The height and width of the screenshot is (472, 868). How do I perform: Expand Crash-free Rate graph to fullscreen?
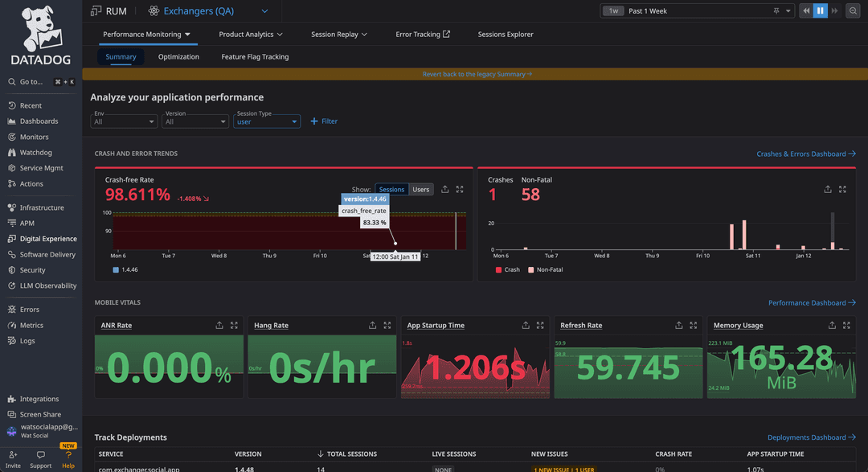(x=460, y=190)
